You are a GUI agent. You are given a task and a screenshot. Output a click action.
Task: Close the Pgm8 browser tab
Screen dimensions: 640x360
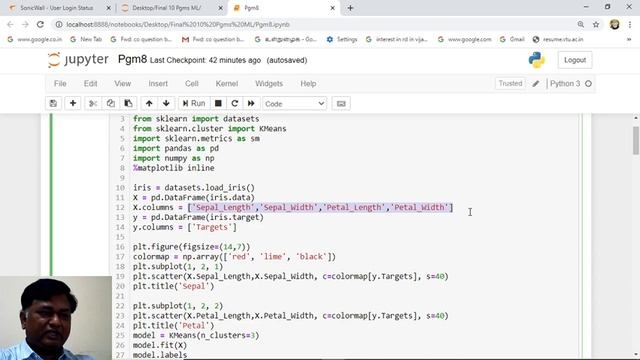point(333,8)
